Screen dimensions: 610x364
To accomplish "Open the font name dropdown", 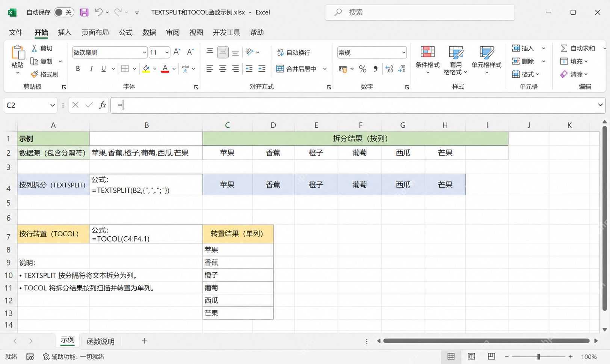I will click(x=144, y=53).
